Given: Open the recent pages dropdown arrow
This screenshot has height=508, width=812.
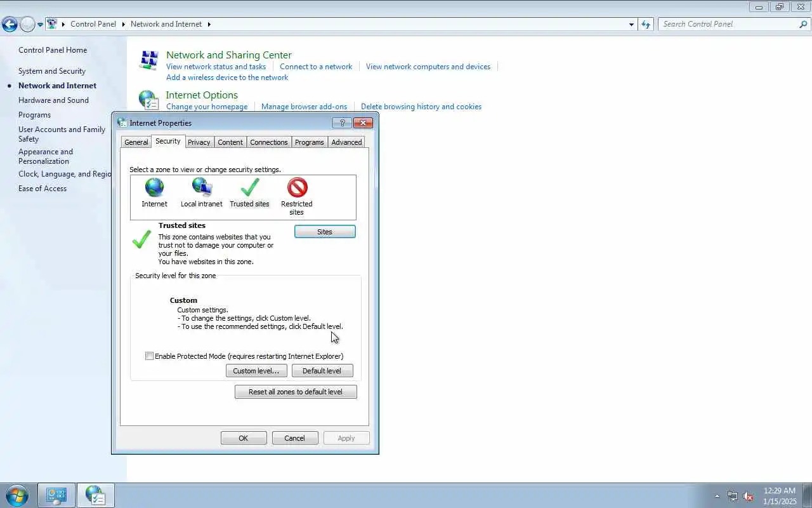Looking at the screenshot, I should point(40,25).
